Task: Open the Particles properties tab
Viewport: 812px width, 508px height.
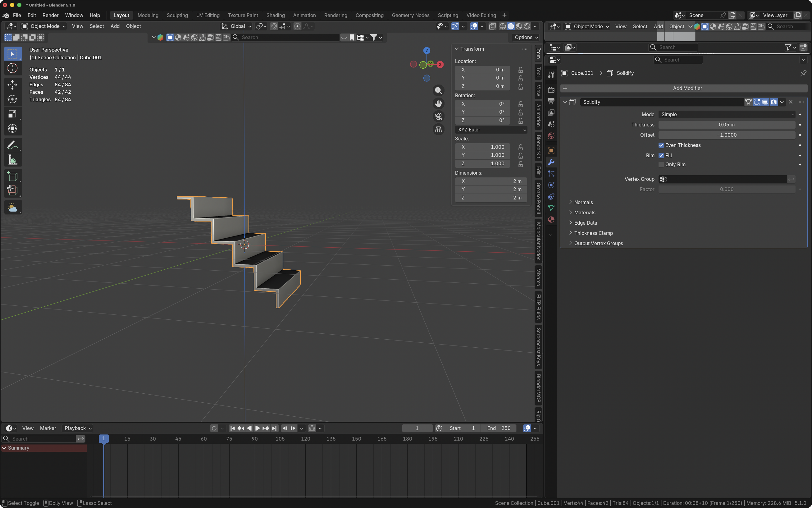Action: tap(551, 173)
